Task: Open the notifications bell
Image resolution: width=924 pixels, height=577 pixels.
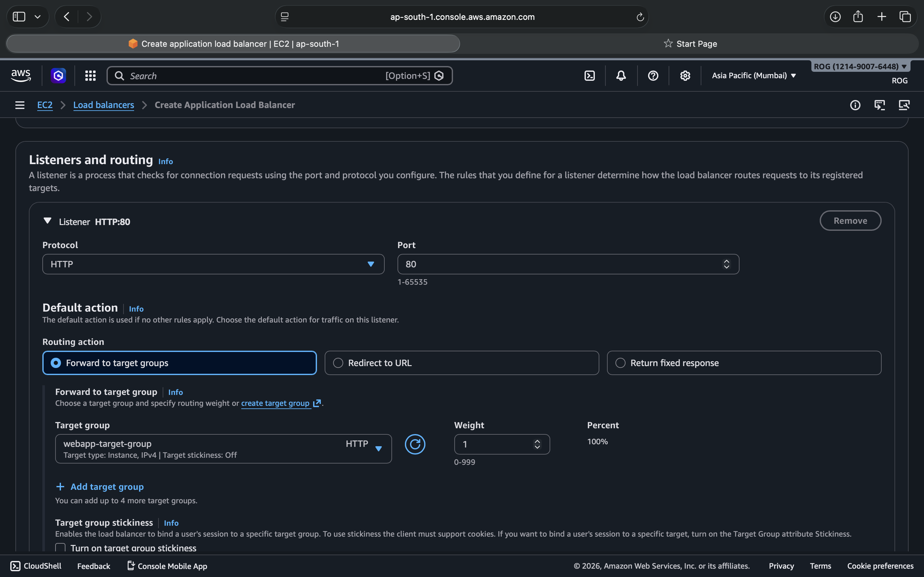Action: click(621, 76)
